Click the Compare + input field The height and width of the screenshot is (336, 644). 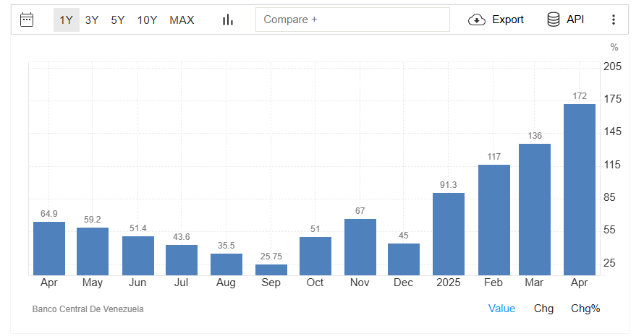(x=352, y=20)
